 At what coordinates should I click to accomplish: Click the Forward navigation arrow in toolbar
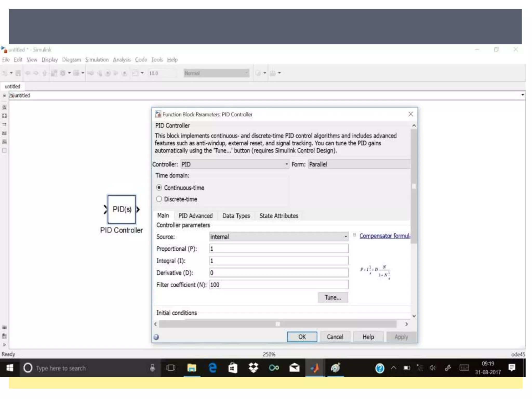coord(36,73)
